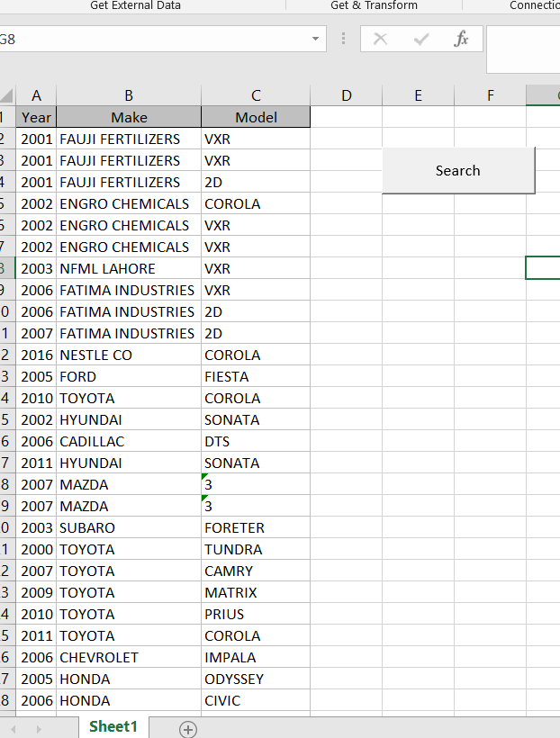Click the Cancel X icon in formula bar
The image size is (560, 738).
[380, 39]
